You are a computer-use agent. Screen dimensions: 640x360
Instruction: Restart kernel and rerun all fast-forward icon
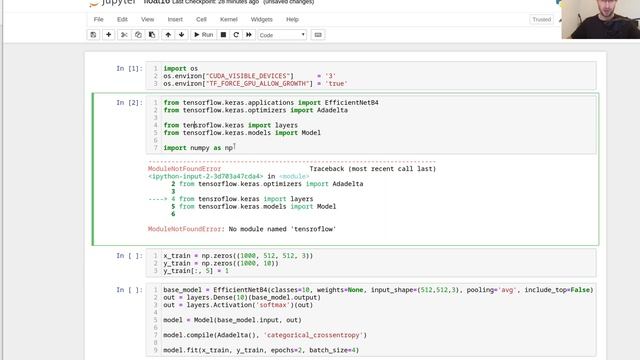click(249, 35)
